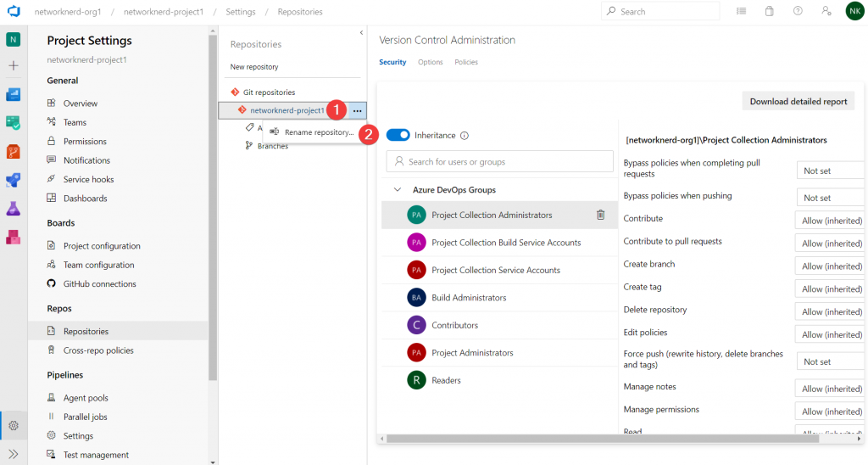Open the Manage permissions dropdown

[831, 412]
